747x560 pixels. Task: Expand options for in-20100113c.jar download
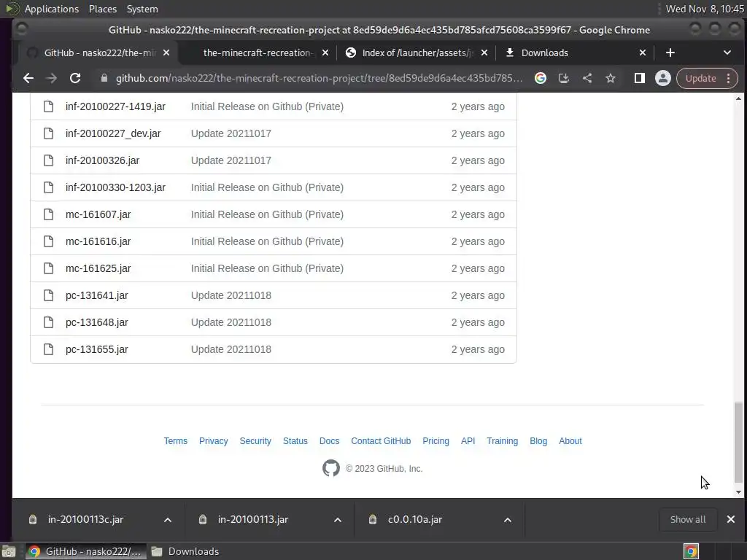168,519
